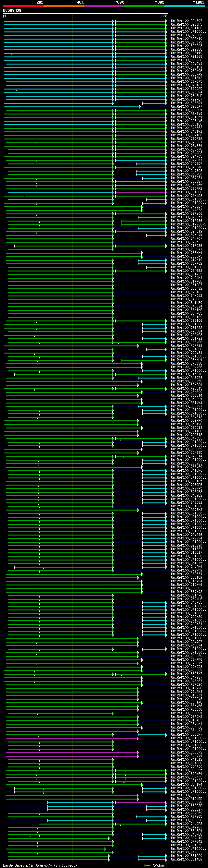Click the UniRef100_Q581U8 label
The width and height of the screenshot is (208, 868).
(187, 124)
